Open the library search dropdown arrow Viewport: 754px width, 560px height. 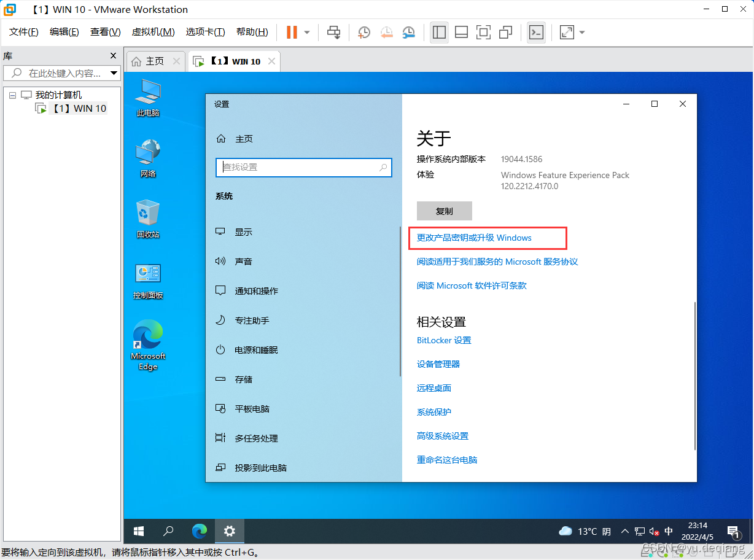(114, 73)
